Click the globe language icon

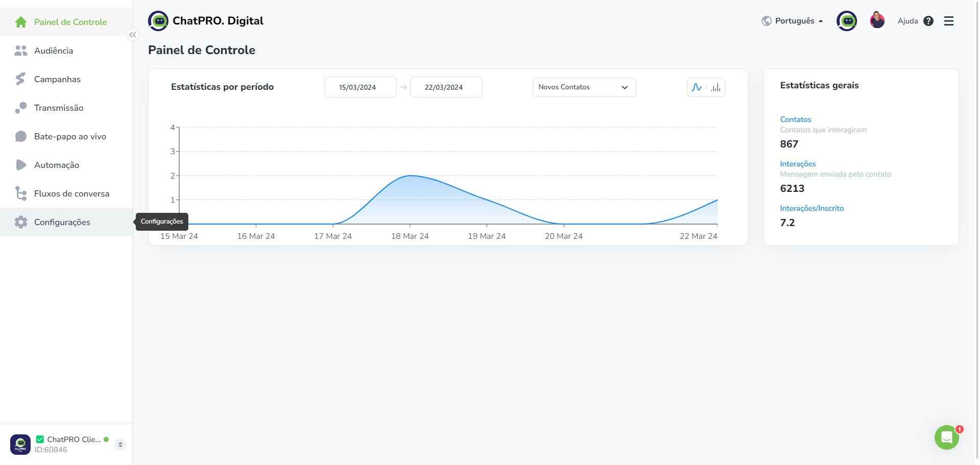(766, 21)
